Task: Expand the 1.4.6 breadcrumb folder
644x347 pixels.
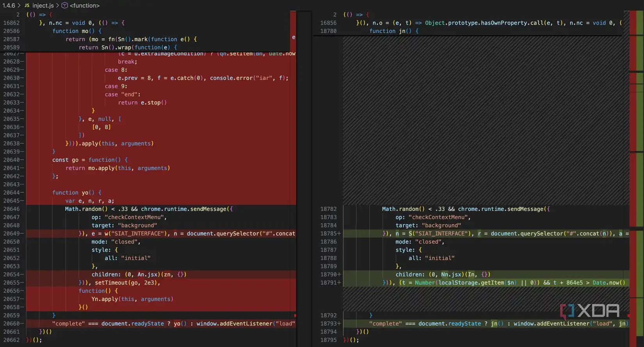Action: click(x=9, y=5)
